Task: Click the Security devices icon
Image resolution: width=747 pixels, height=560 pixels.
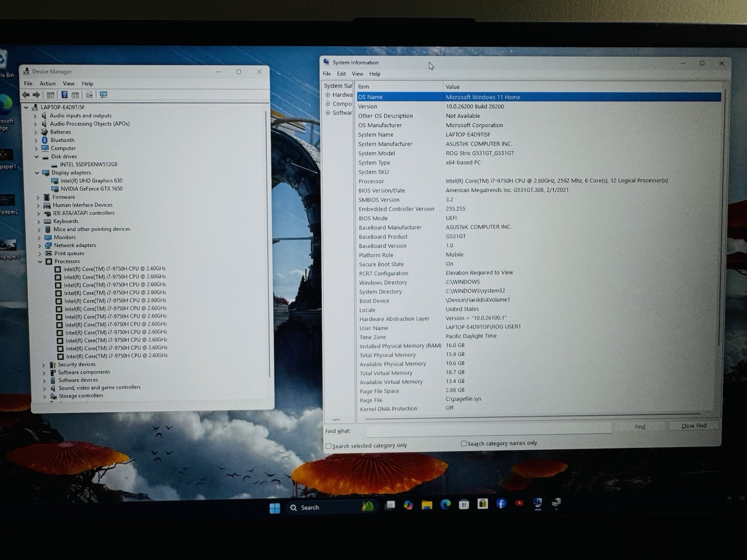Action: 53,364
